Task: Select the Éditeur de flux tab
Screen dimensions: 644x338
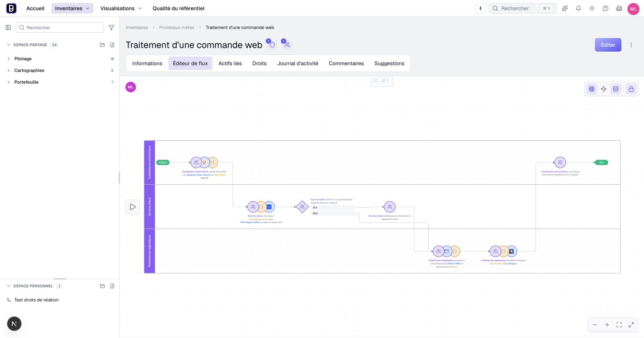Action: (190, 63)
